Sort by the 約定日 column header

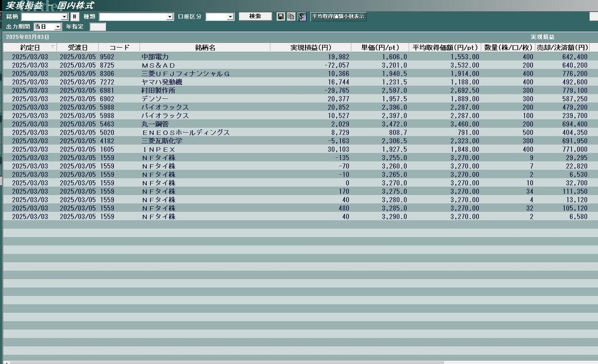pos(30,48)
